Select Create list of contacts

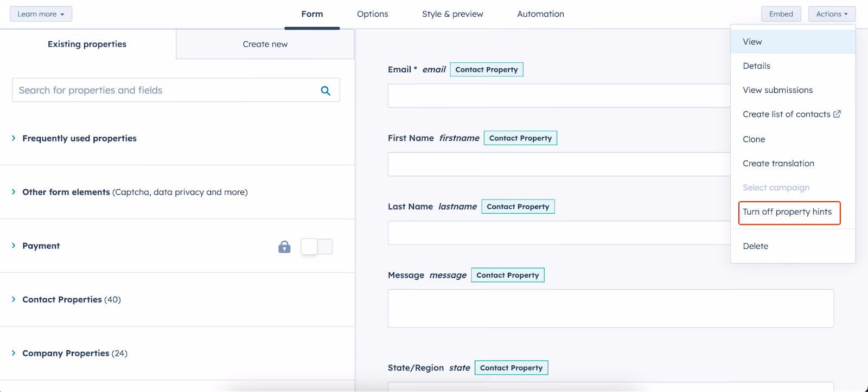point(793,114)
